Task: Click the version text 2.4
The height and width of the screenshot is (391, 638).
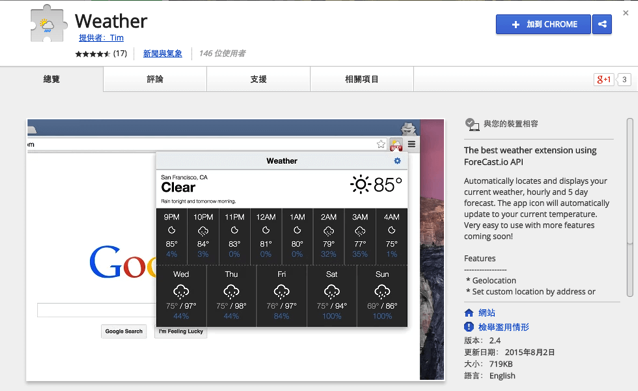Action: pos(495,341)
